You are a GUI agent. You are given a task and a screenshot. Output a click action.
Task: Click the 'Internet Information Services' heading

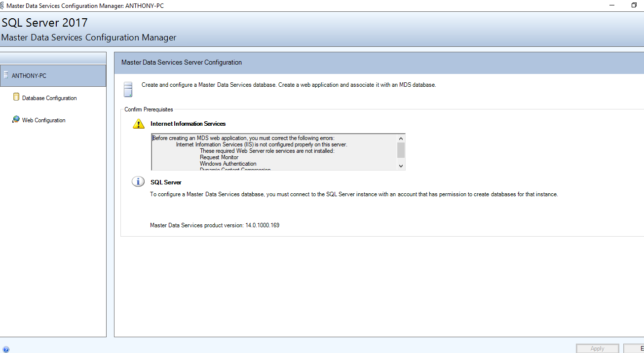188,124
